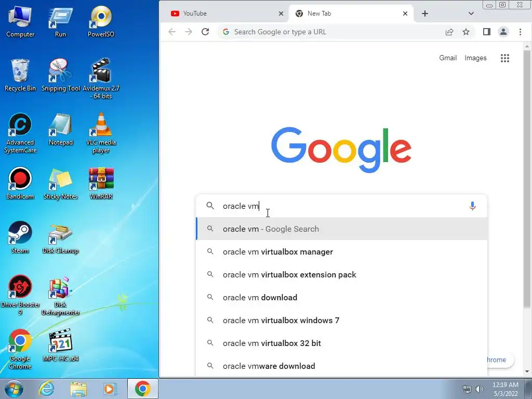Viewport: 532px width, 399px height.
Task: Open the Bandicam desktop icon
Action: (x=20, y=183)
